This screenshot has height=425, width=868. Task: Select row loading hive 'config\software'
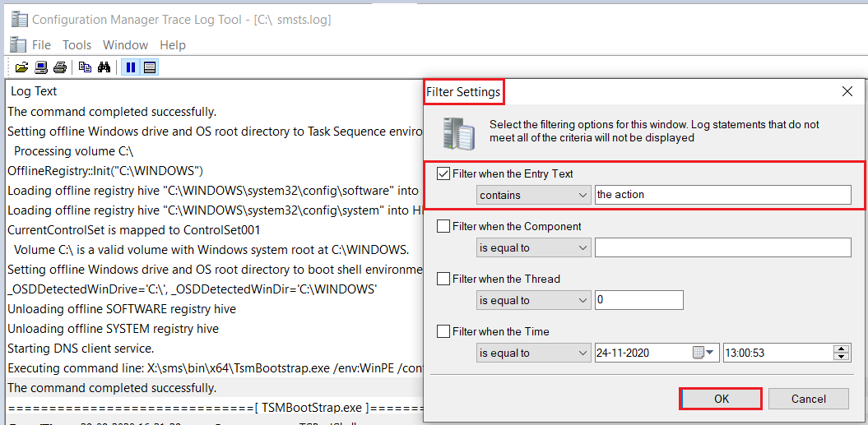pyautogui.click(x=214, y=191)
